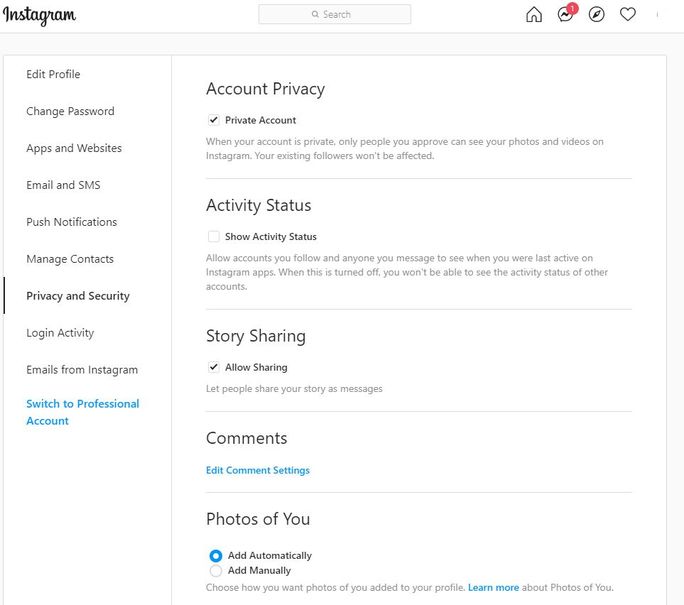This screenshot has width=684, height=605.
Task: Open the Explore compass icon
Action: (596, 14)
